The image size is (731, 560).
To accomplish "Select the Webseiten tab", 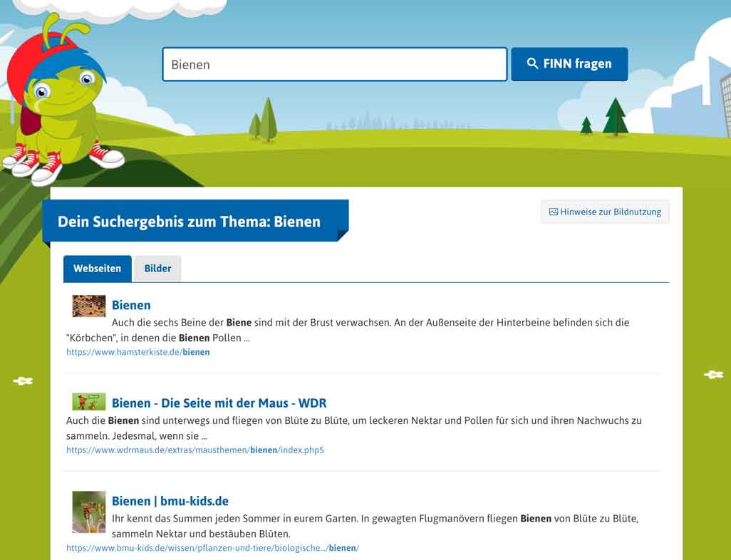I will [x=97, y=269].
